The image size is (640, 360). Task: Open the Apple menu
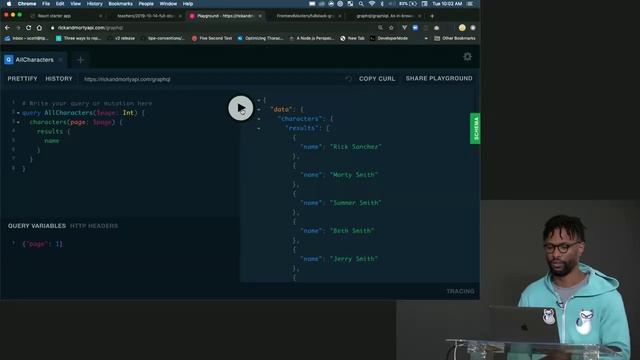[9, 4]
